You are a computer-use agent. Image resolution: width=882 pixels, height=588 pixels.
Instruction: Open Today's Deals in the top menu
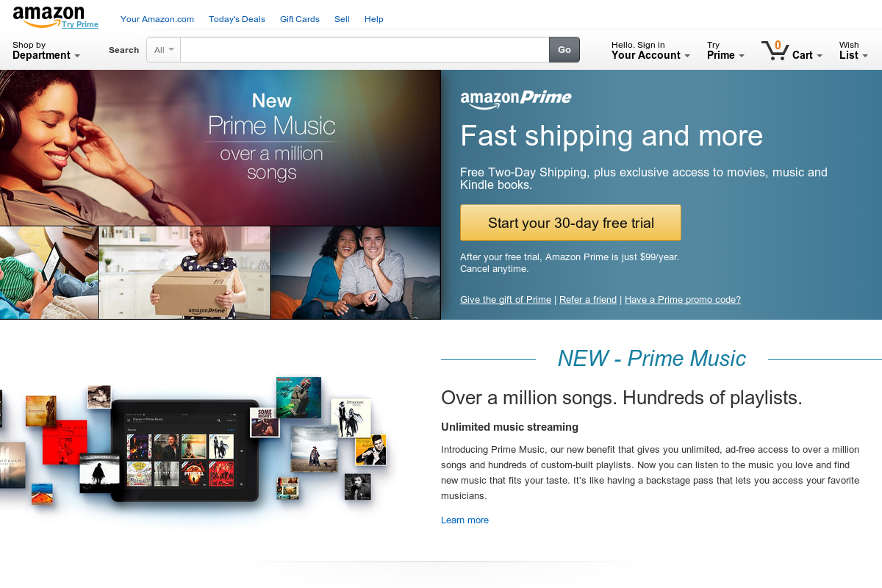(237, 19)
